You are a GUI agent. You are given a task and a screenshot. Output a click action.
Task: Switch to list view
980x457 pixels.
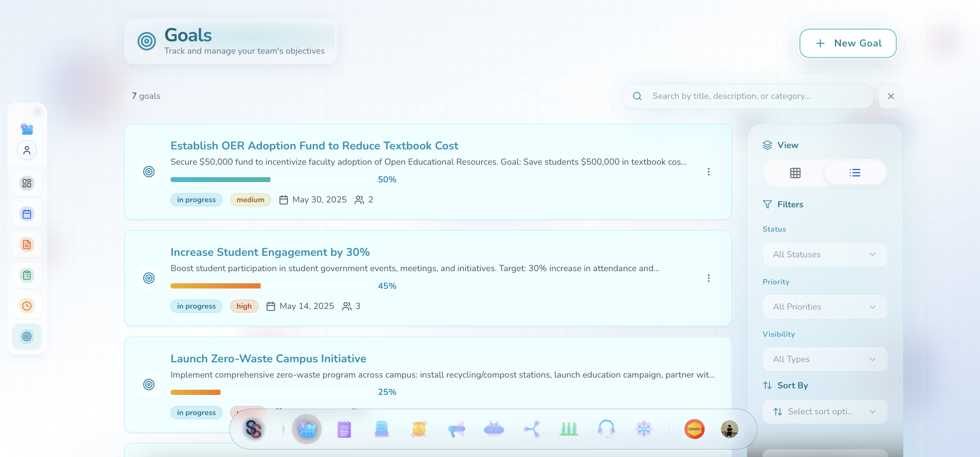(854, 173)
